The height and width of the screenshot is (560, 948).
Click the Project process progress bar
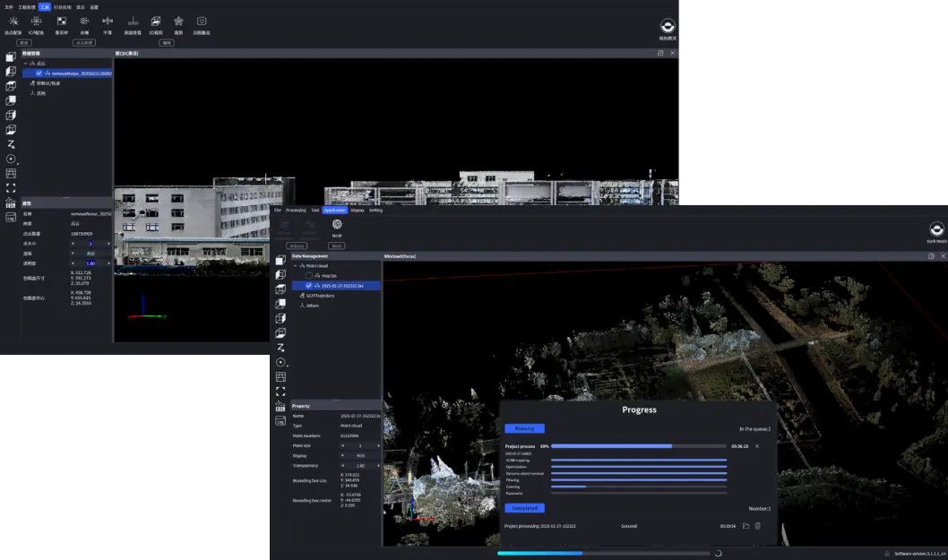pos(639,446)
